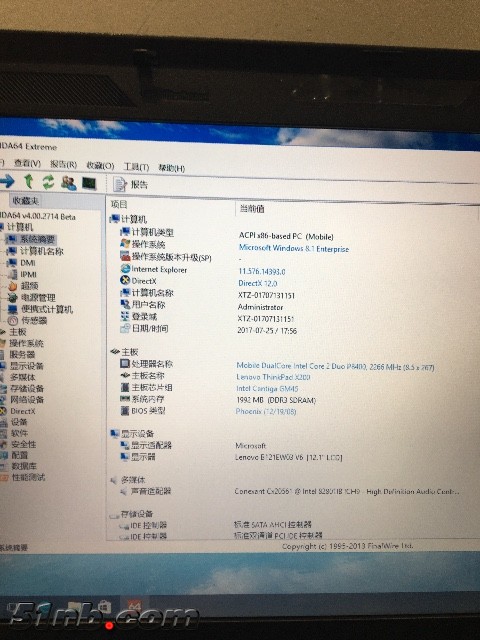Click the AIDA64 icon on the taskbar
This screenshot has height=640, width=480.
click(x=134, y=606)
